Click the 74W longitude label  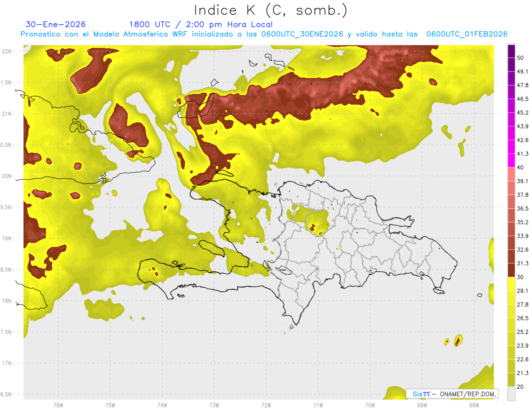[162, 405]
